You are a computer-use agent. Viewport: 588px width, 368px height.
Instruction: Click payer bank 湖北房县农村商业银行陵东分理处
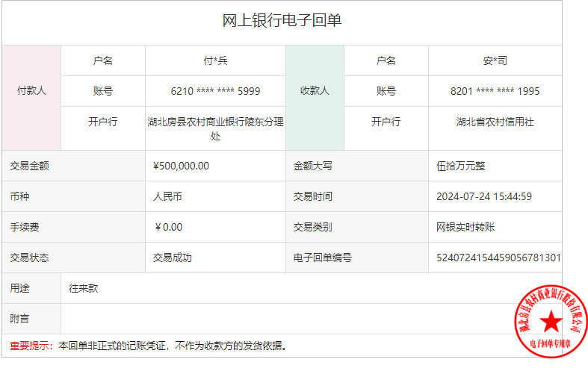point(215,128)
